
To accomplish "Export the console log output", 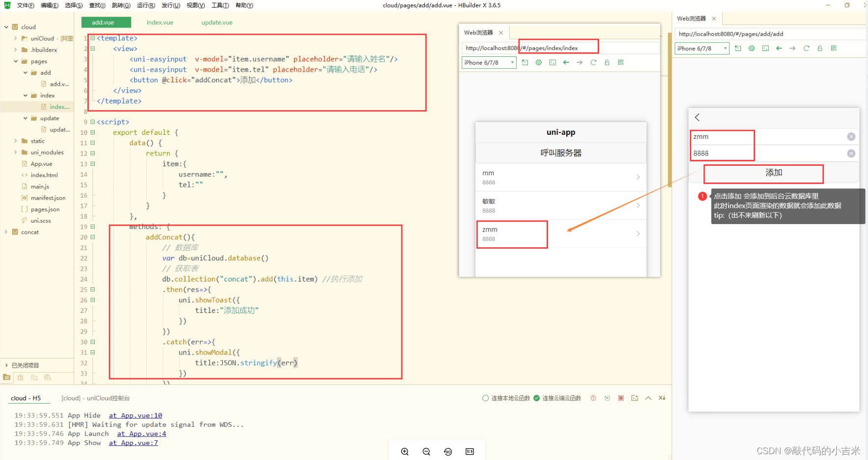I will (635, 398).
